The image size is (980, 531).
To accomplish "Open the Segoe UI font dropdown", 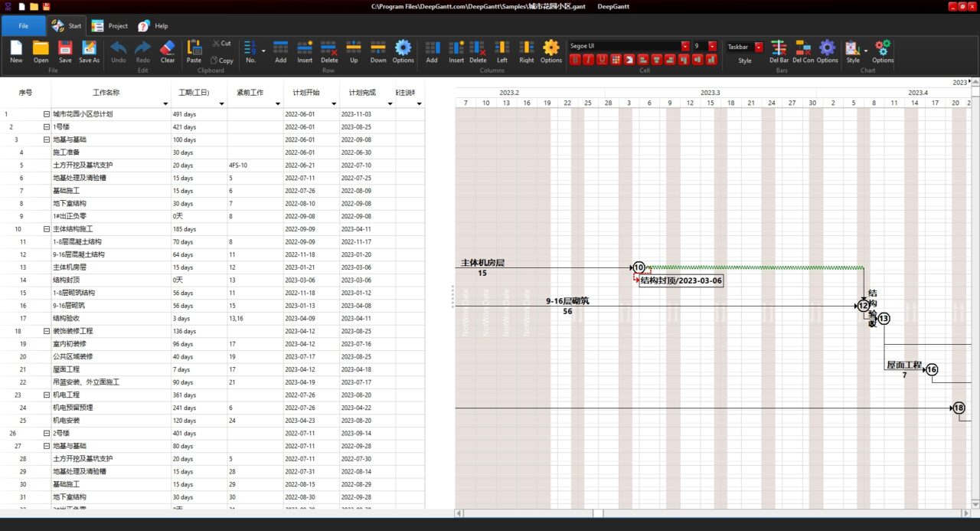I will (685, 46).
